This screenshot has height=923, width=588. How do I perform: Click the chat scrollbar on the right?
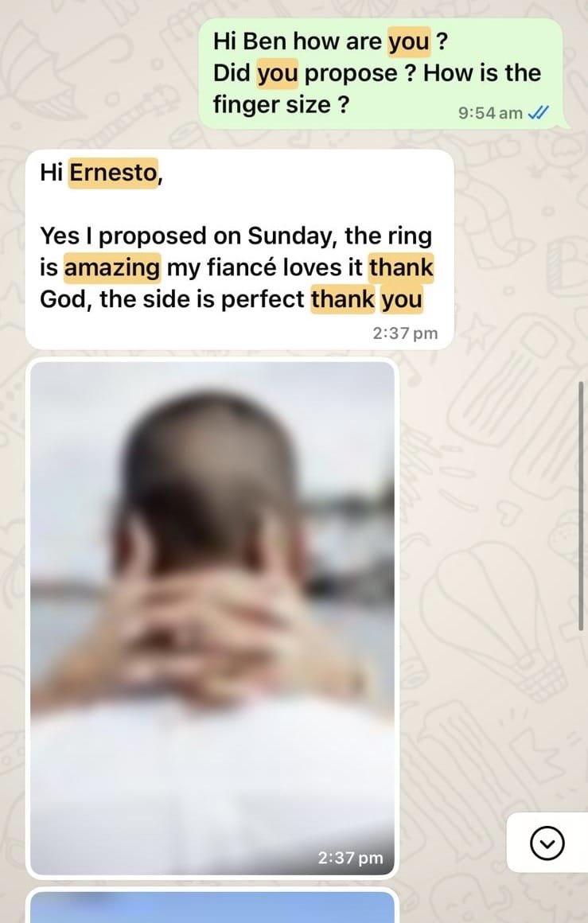581,506
